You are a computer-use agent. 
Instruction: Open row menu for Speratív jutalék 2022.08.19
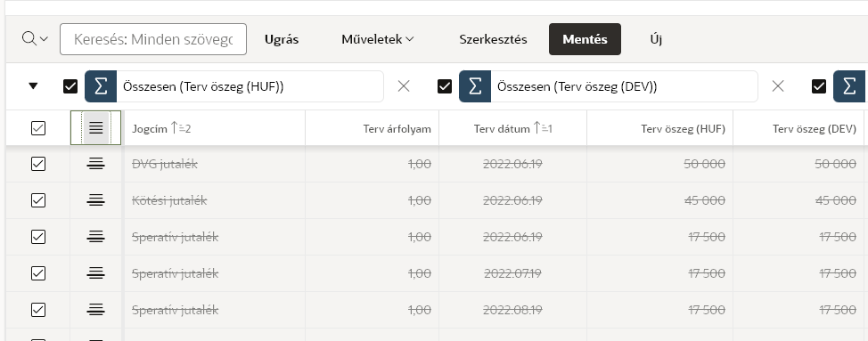click(x=95, y=310)
